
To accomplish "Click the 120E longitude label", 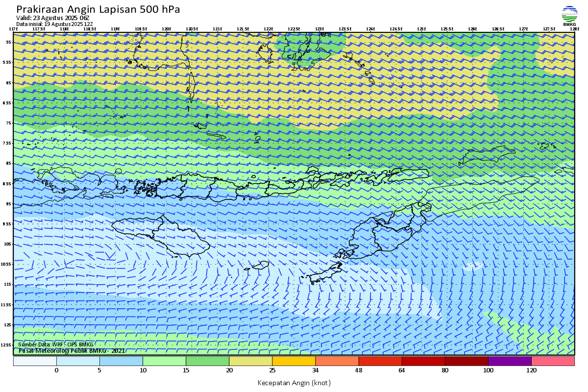I will click(x=166, y=29).
